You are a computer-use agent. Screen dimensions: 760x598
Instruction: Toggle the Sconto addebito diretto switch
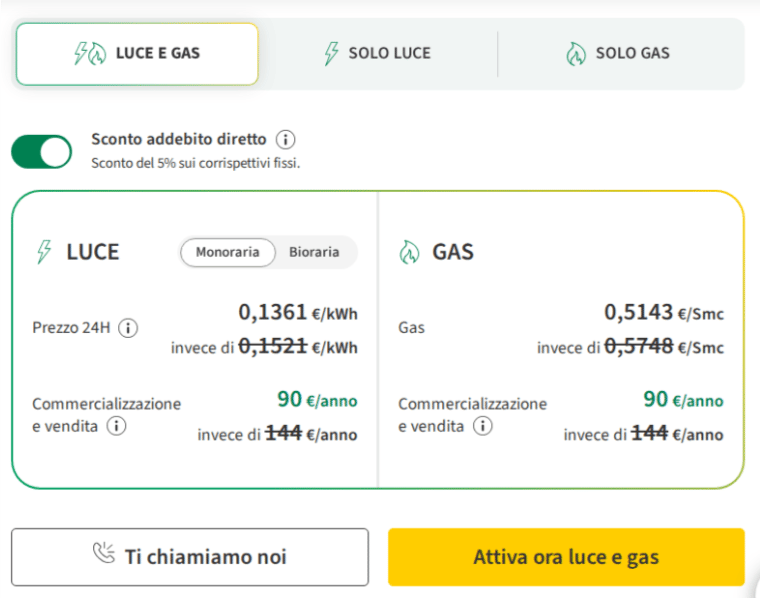click(42, 152)
